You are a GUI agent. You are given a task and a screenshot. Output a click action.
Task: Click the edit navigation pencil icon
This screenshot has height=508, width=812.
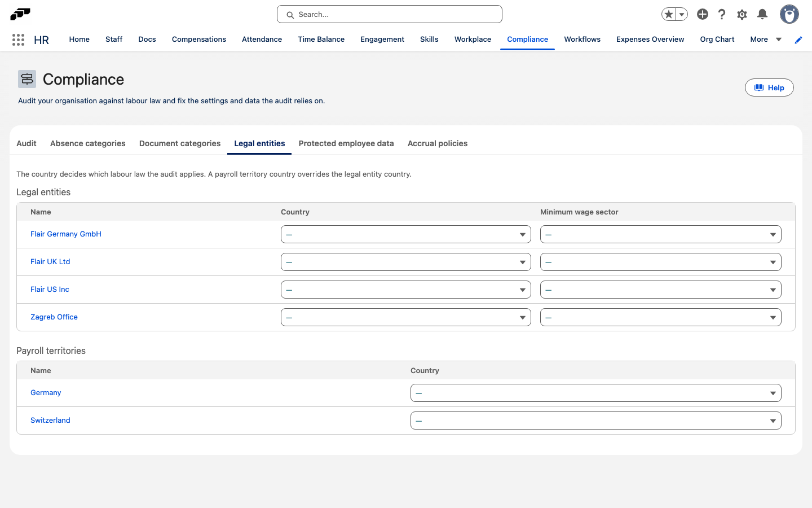[798, 40]
